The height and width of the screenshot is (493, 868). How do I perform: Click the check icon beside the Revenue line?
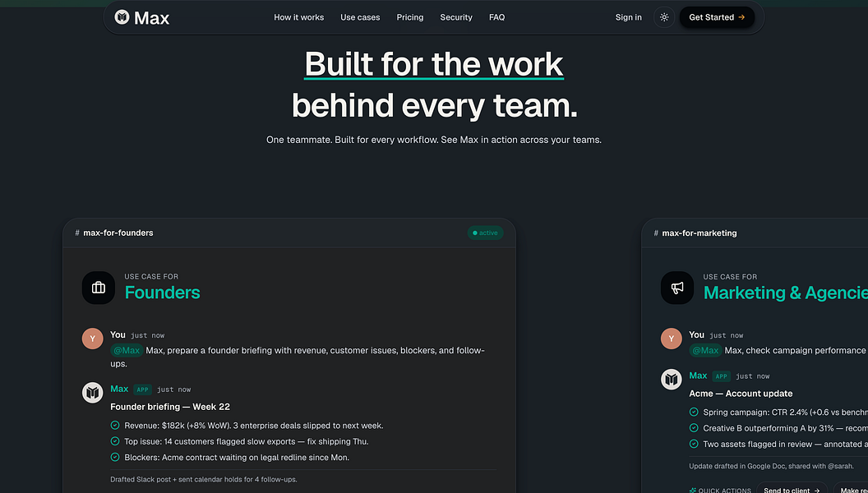(x=114, y=426)
